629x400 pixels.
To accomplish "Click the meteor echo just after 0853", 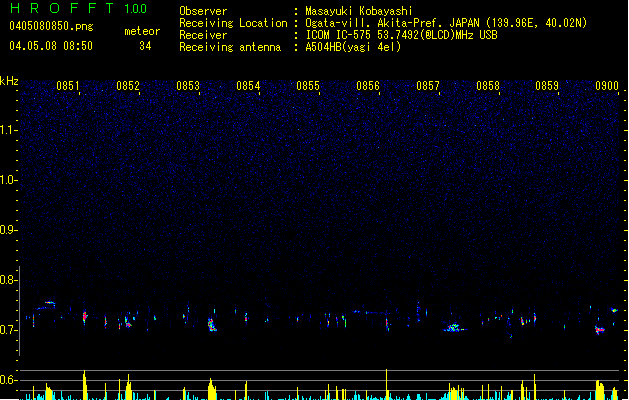I will coord(212,325).
